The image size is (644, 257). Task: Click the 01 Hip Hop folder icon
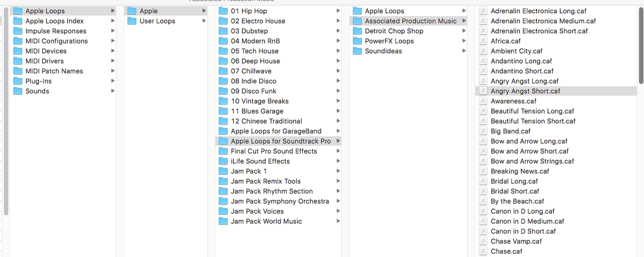223,11
